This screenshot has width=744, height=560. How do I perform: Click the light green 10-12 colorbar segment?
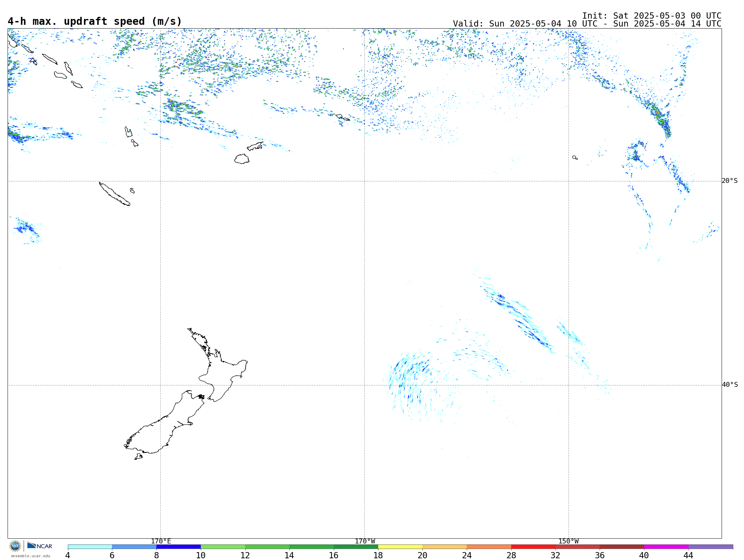click(x=223, y=547)
